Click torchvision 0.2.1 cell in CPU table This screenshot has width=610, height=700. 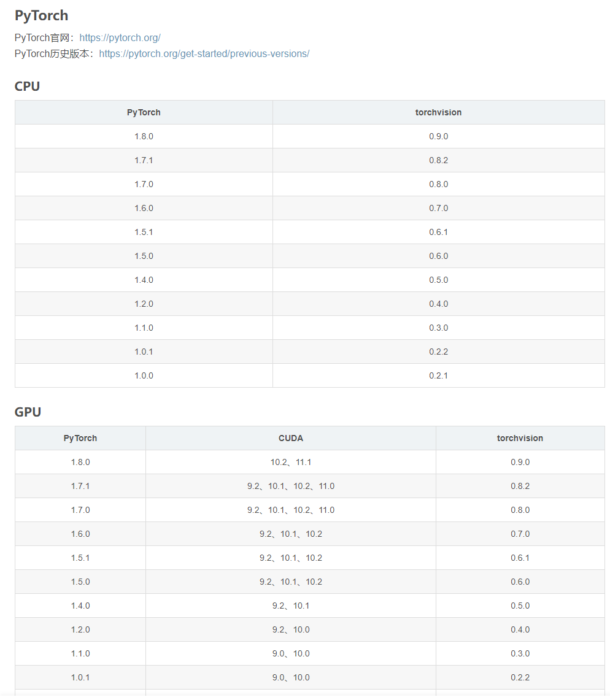pos(438,375)
